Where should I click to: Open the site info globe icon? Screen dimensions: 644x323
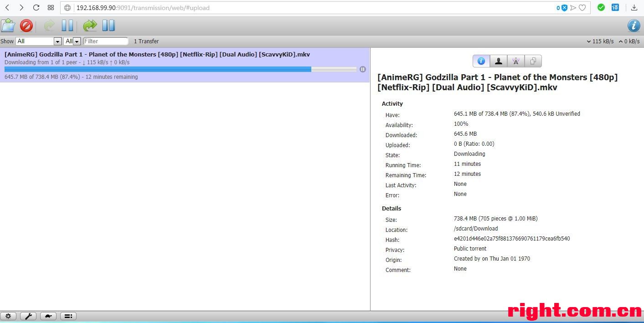[68, 8]
